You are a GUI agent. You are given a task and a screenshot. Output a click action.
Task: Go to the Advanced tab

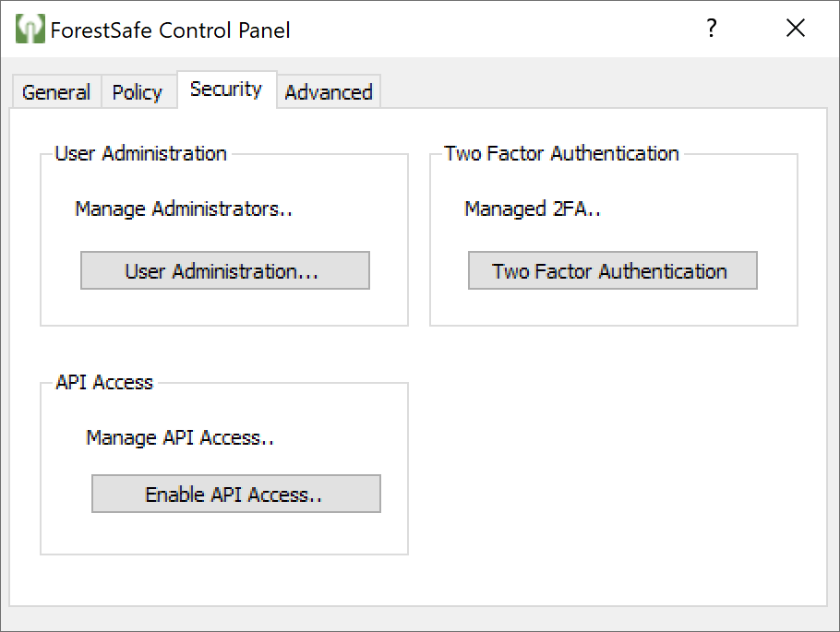point(329,92)
